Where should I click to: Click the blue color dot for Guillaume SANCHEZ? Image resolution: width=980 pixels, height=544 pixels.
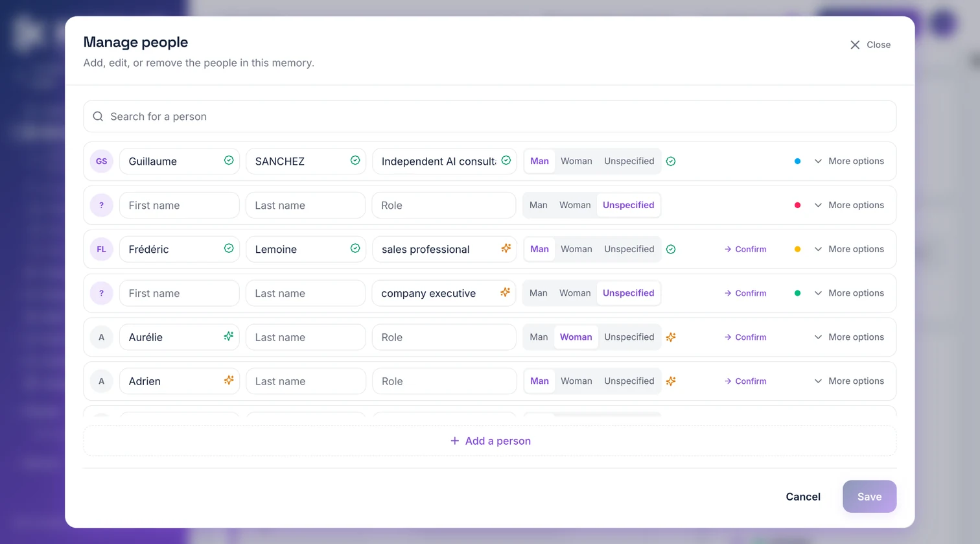797,161
